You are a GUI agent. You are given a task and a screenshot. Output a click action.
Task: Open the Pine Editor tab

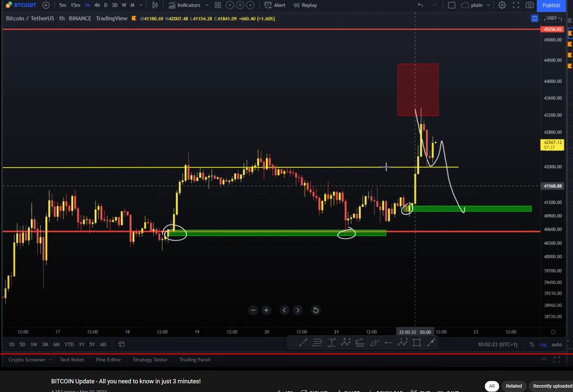[108, 360]
